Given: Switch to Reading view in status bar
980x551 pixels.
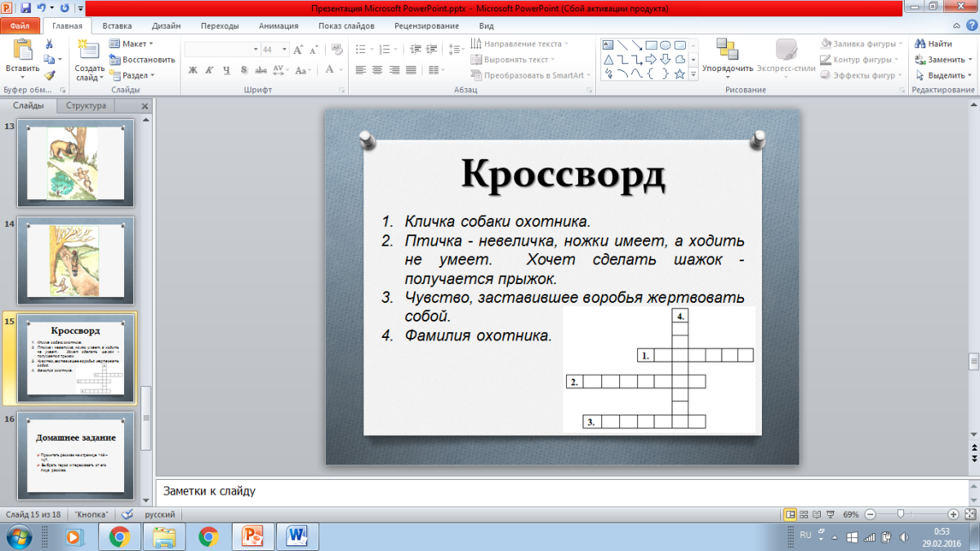Looking at the screenshot, I should coord(818,515).
